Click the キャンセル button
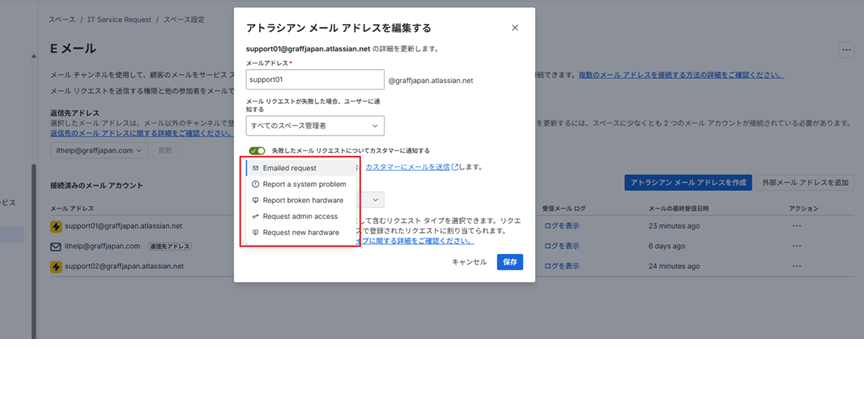This screenshot has height=409, width=864. [469, 262]
